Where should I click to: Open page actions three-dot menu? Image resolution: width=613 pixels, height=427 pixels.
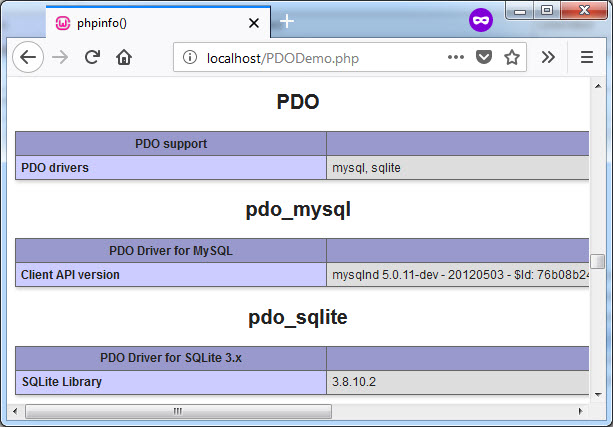tap(456, 58)
